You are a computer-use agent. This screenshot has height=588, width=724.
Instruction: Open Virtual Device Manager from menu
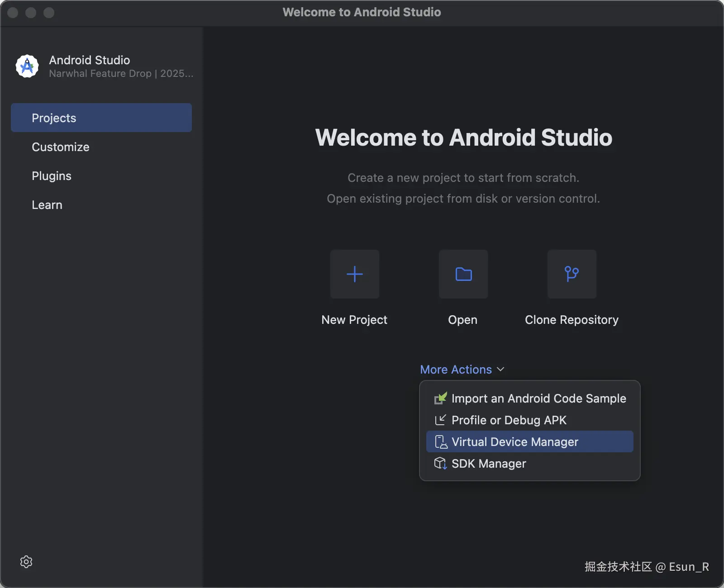tap(530, 441)
